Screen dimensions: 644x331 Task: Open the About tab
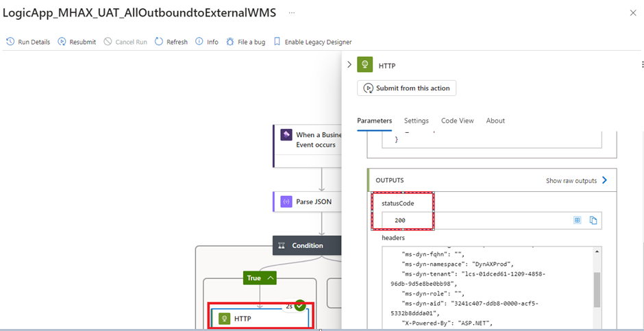[495, 121]
